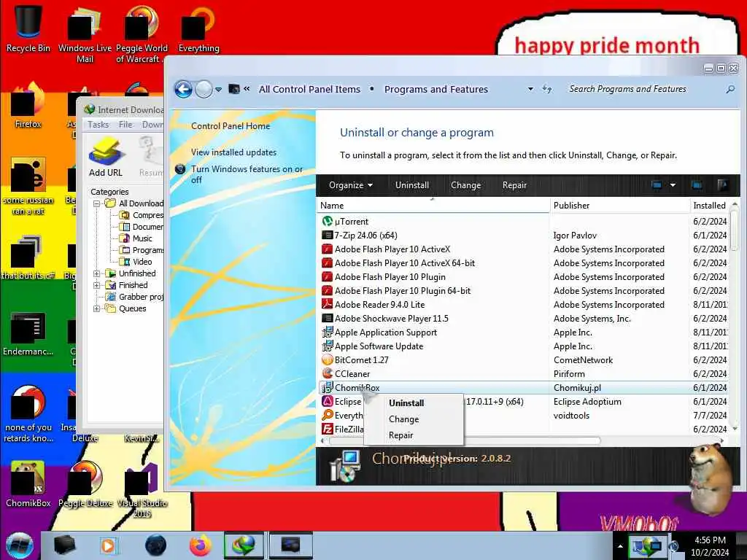Click the help icon on command bar
The height and width of the screenshot is (560, 747).
721,185
